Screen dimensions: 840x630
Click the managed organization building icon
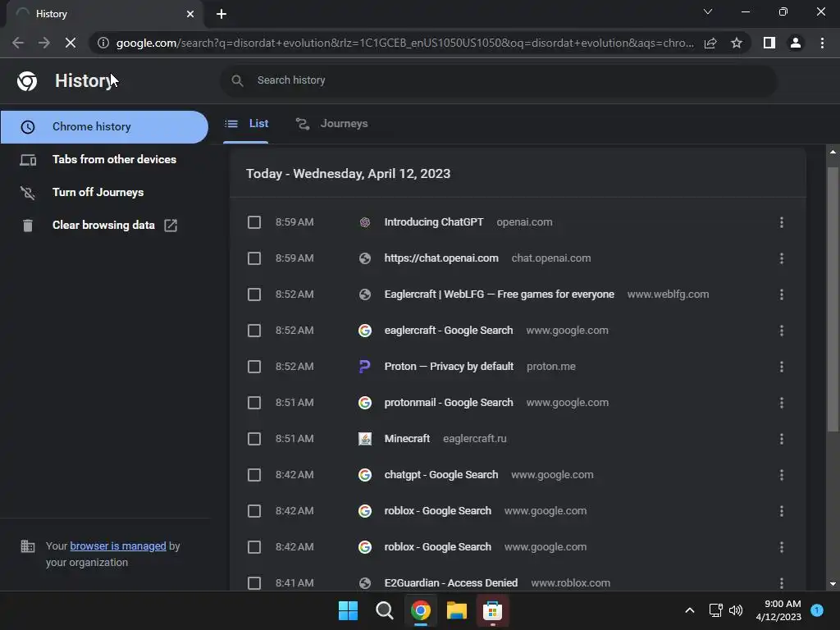27,546
